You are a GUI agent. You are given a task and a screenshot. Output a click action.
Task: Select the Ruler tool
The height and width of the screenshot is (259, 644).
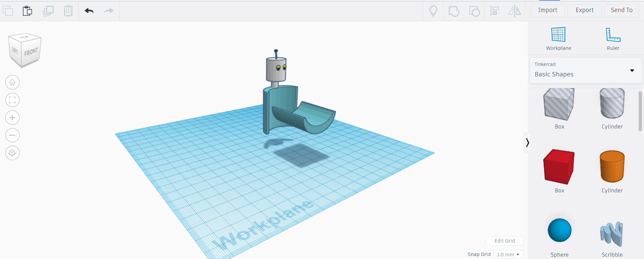pos(613,39)
